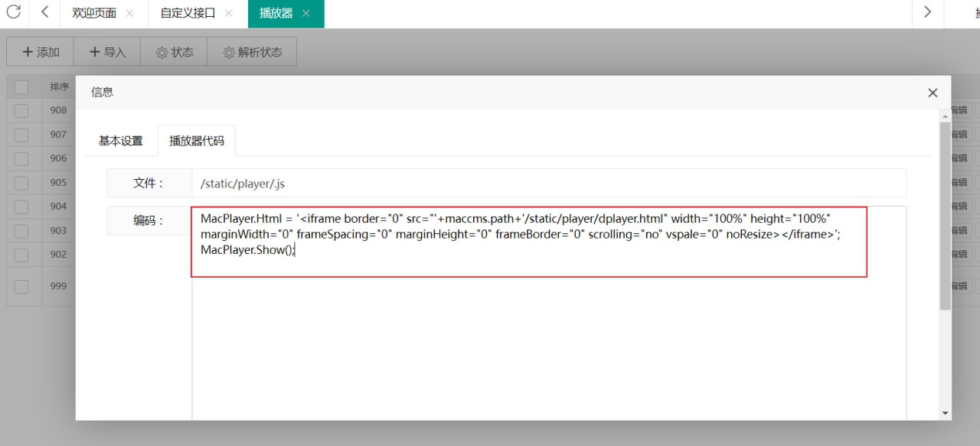This screenshot has width=980, height=446.
Task: Select the 播放器代码 tab
Action: [197, 142]
